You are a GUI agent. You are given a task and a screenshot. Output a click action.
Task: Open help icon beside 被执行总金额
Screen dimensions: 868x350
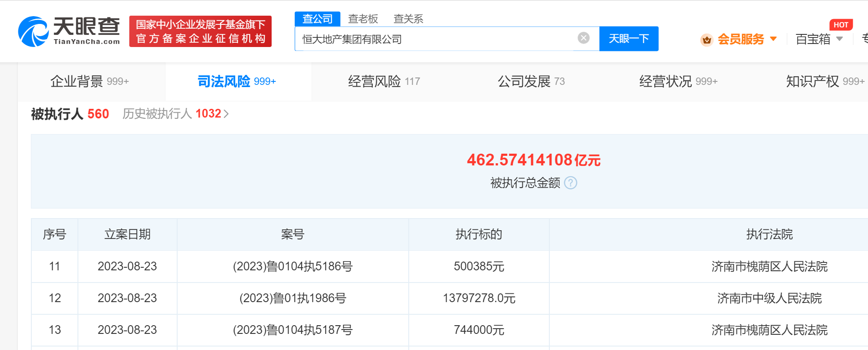571,183
